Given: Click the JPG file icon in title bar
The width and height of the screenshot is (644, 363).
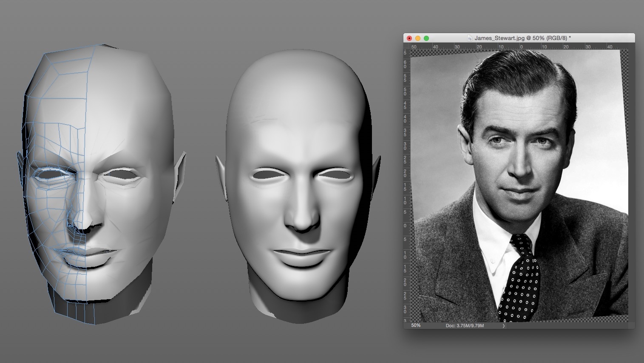Looking at the screenshot, I should 470,38.
